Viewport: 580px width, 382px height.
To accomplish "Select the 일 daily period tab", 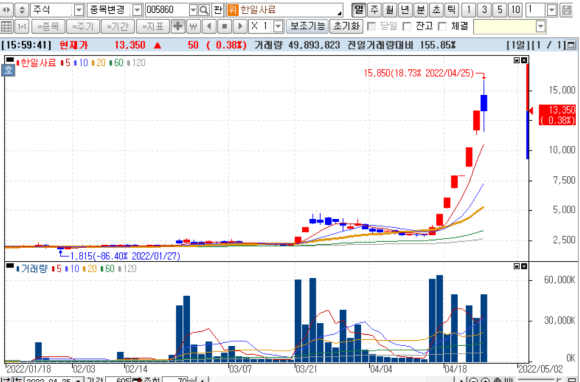I will (x=358, y=10).
